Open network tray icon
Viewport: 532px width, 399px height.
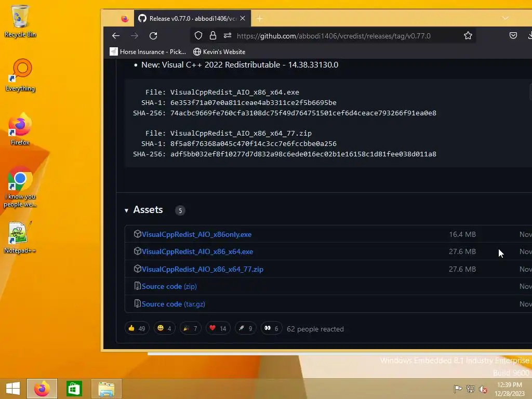click(470, 389)
